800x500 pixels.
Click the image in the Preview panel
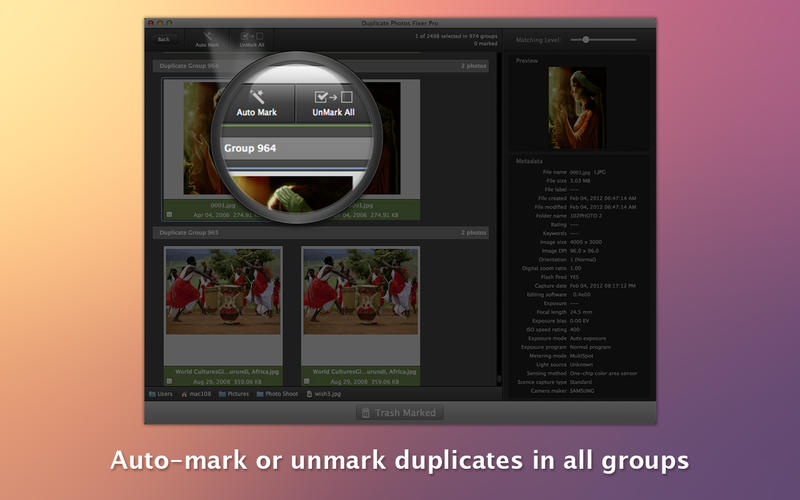click(x=577, y=108)
